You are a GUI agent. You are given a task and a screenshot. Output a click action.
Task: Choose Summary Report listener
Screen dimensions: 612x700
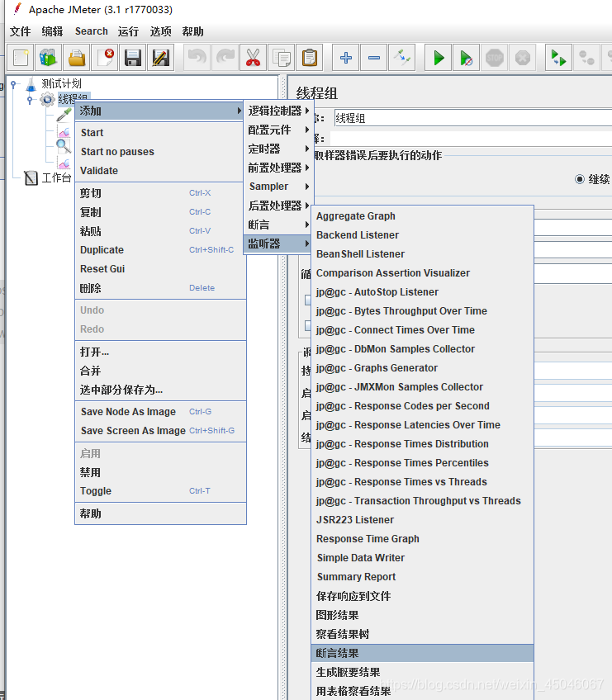[x=423, y=577]
